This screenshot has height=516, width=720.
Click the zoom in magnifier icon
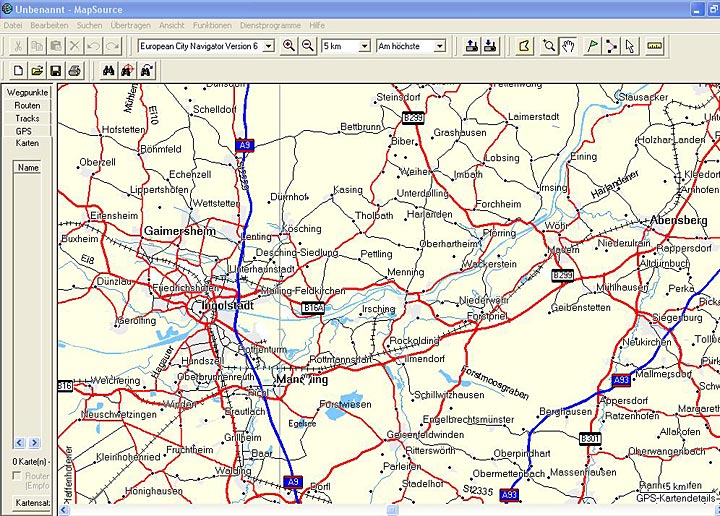(x=289, y=46)
